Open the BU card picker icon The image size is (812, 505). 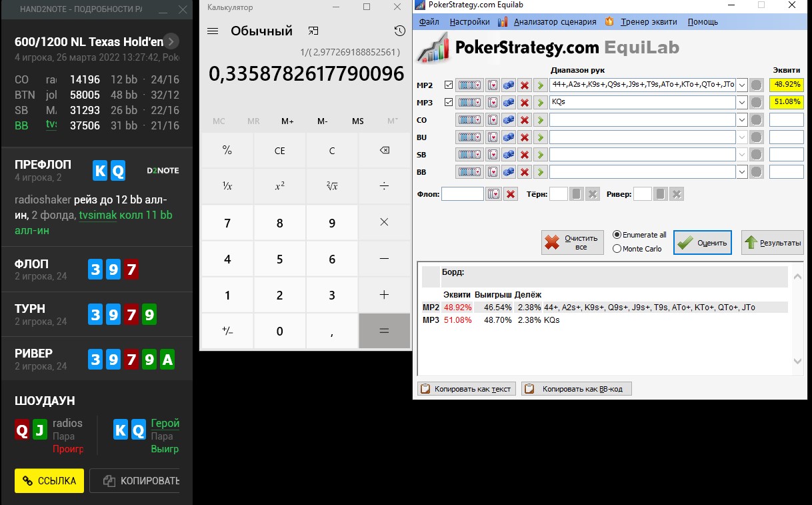click(493, 137)
